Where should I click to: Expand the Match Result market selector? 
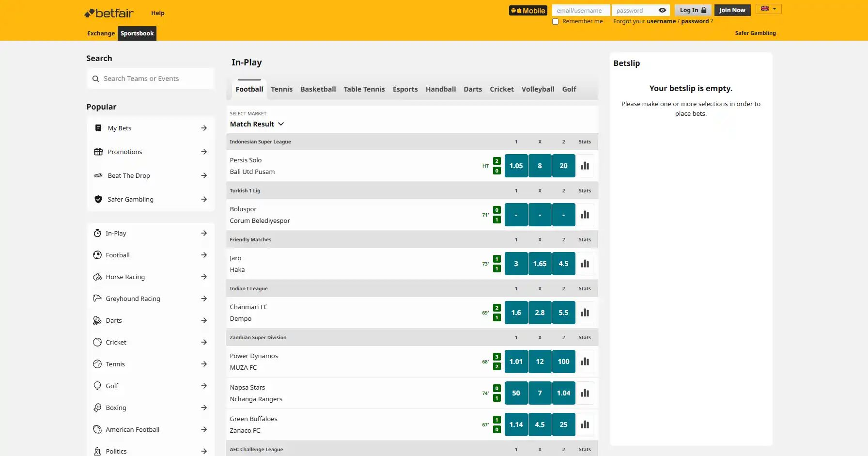coord(257,124)
